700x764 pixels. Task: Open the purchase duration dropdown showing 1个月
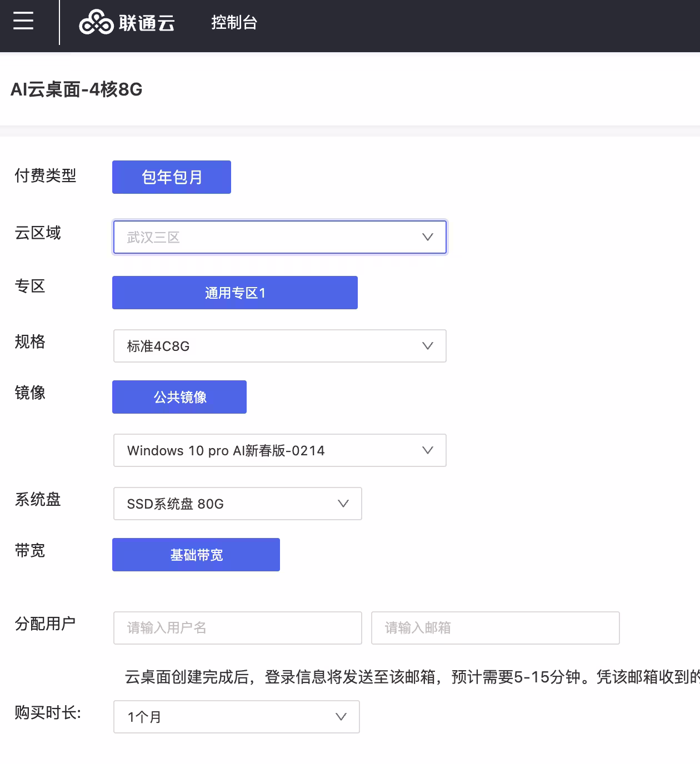[236, 717]
